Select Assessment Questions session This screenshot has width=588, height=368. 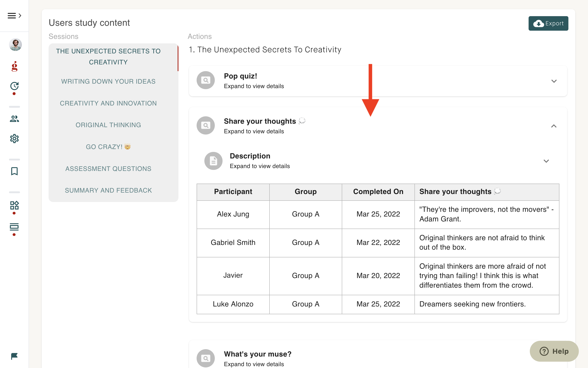[x=108, y=169]
